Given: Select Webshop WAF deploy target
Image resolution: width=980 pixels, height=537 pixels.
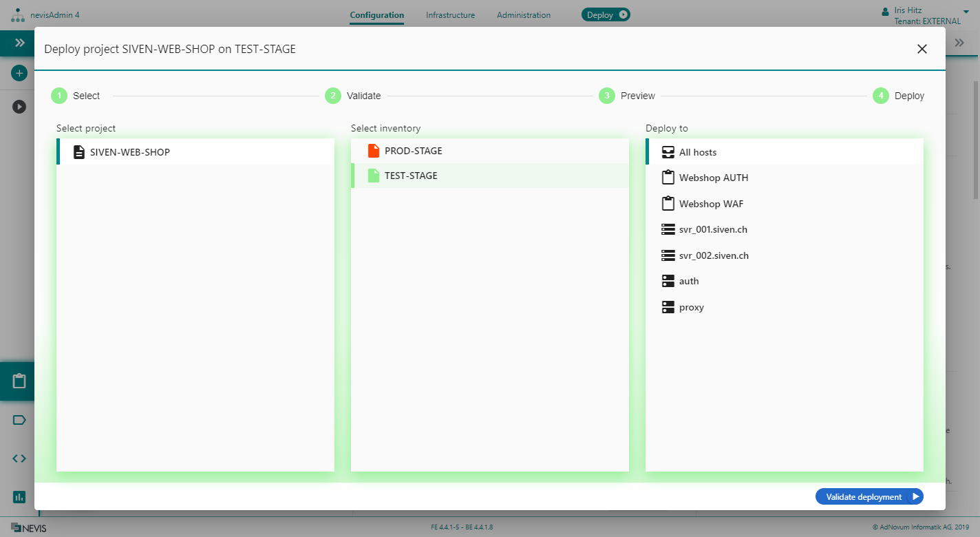Looking at the screenshot, I should click(x=785, y=204).
